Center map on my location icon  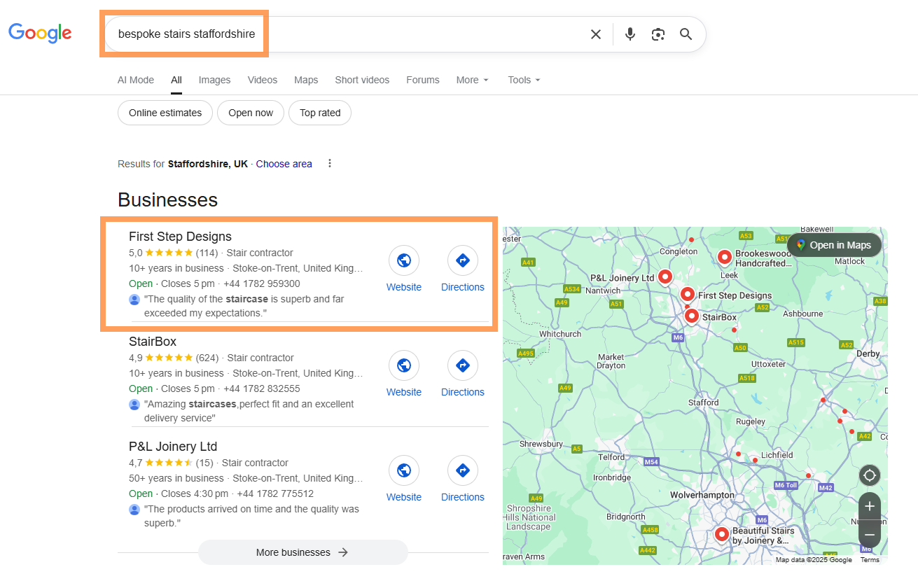pos(870,476)
